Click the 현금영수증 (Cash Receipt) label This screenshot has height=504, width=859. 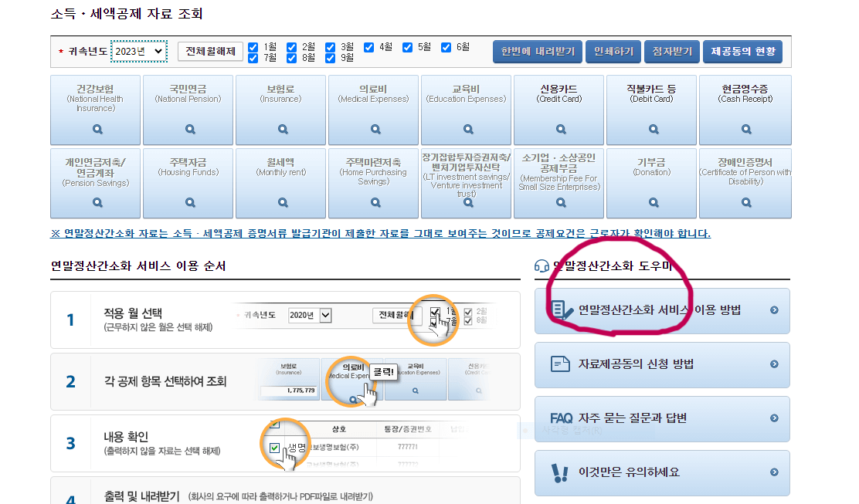point(745,93)
